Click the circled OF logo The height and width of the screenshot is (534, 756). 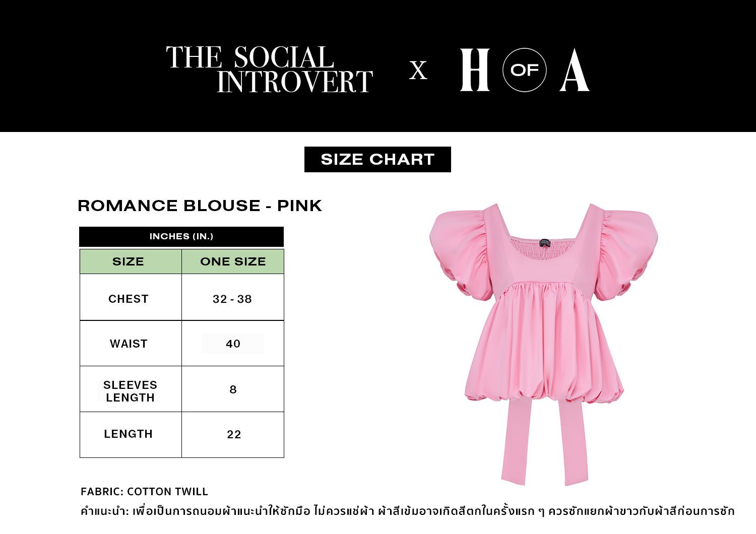click(524, 70)
